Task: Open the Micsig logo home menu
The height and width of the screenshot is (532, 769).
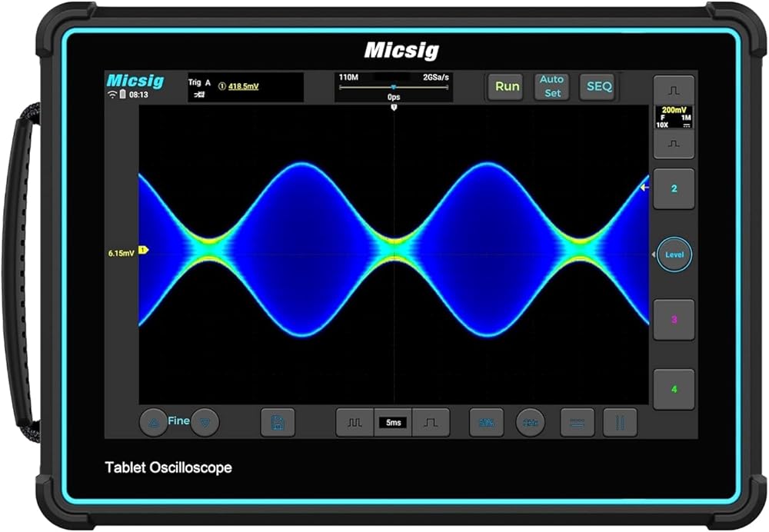Action: pyautogui.click(x=135, y=81)
